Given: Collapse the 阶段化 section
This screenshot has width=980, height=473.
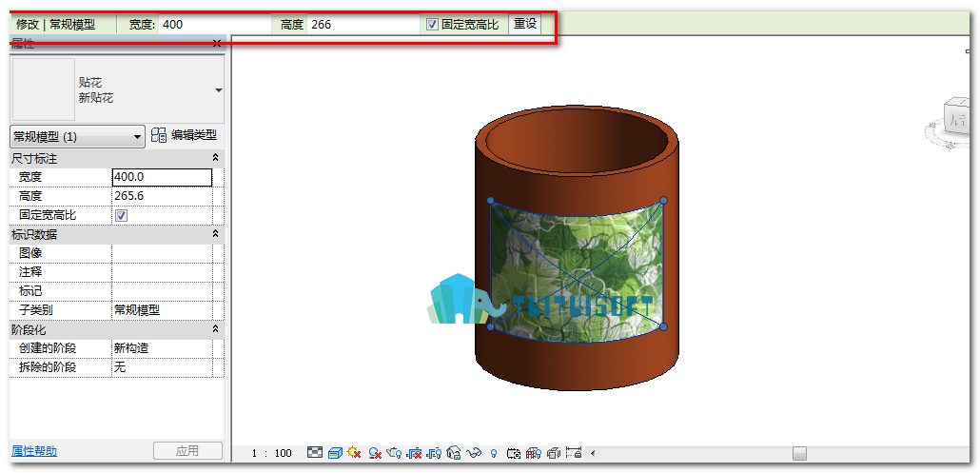Looking at the screenshot, I should pyautogui.click(x=215, y=328).
